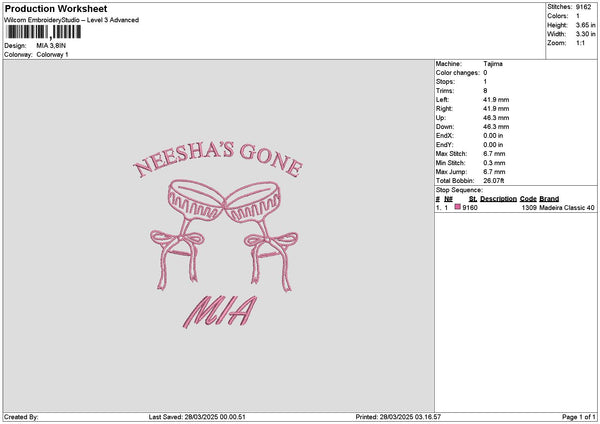This screenshot has width=600, height=424.
Task: Click the Brand column header
Action: (549, 199)
